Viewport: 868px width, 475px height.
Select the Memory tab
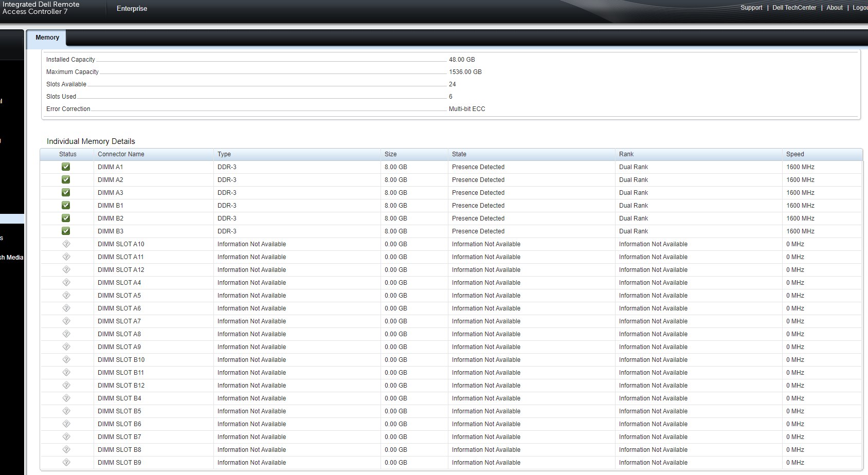(x=47, y=38)
